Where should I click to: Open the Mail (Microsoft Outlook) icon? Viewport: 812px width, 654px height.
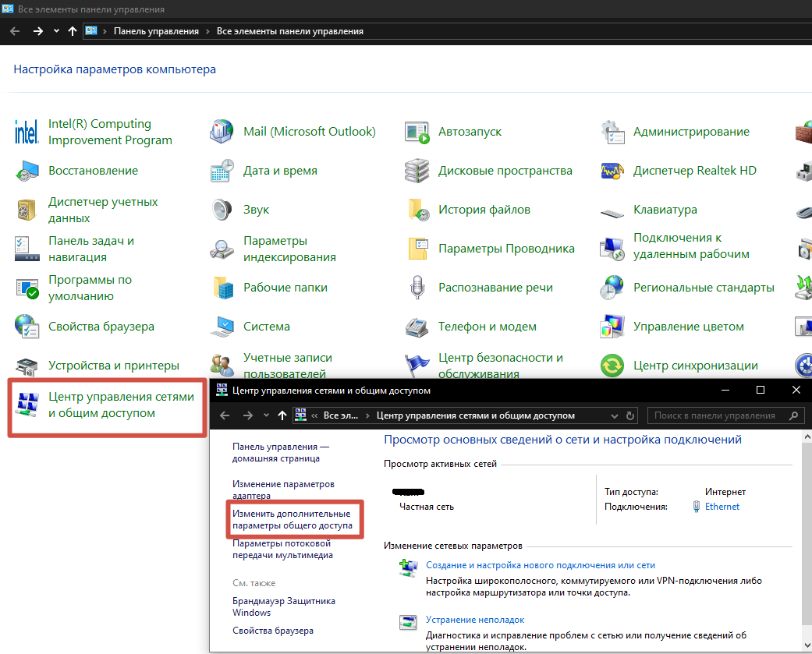(222, 132)
